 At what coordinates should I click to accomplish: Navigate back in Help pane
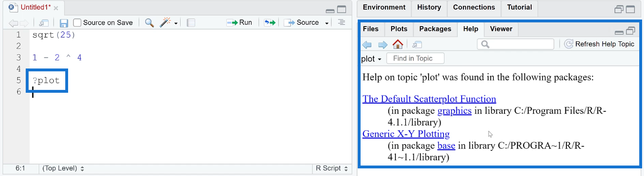click(x=367, y=44)
